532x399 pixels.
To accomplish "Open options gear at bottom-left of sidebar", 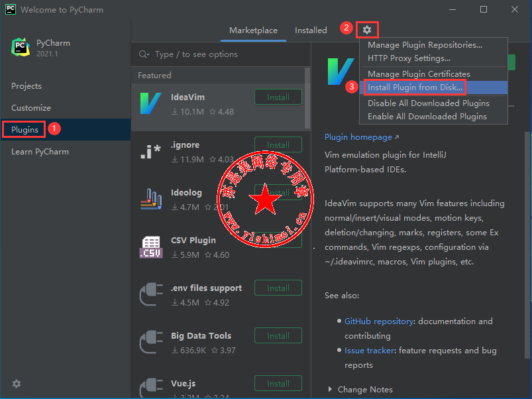I will click(x=17, y=384).
